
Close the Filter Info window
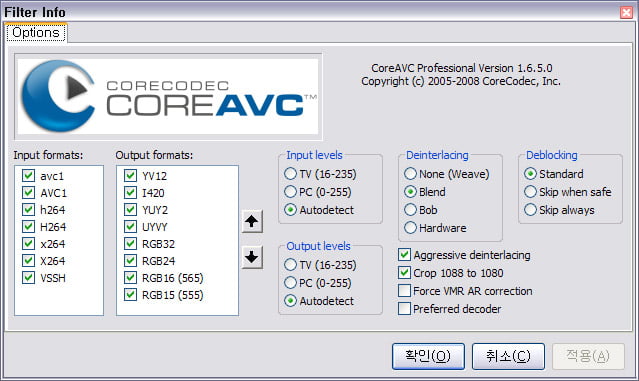[626, 12]
